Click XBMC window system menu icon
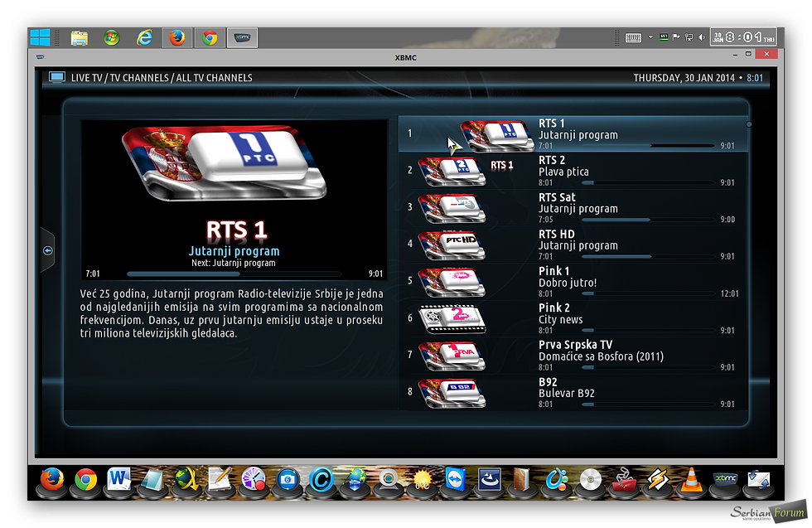812x528 pixels. 40,57
